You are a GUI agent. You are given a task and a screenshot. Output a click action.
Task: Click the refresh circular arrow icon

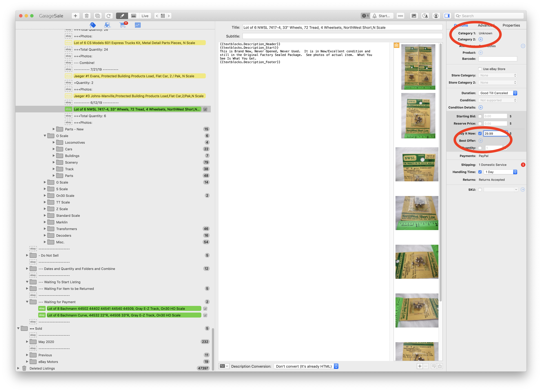[108, 16]
